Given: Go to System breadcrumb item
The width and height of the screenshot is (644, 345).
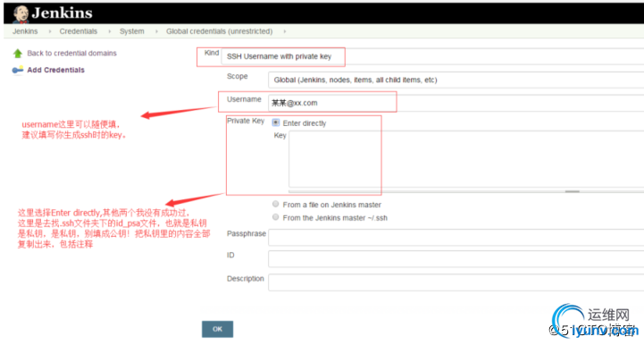Looking at the screenshot, I should click(132, 31).
